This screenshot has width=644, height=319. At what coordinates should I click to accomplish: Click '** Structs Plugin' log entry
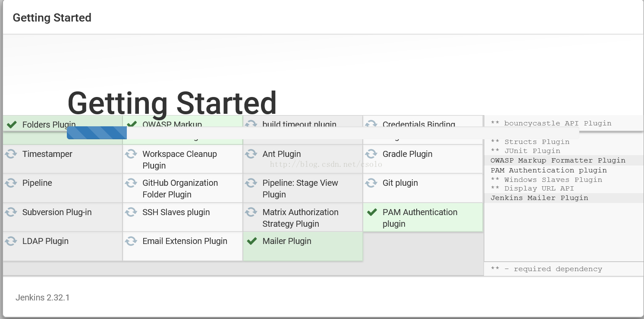point(530,142)
